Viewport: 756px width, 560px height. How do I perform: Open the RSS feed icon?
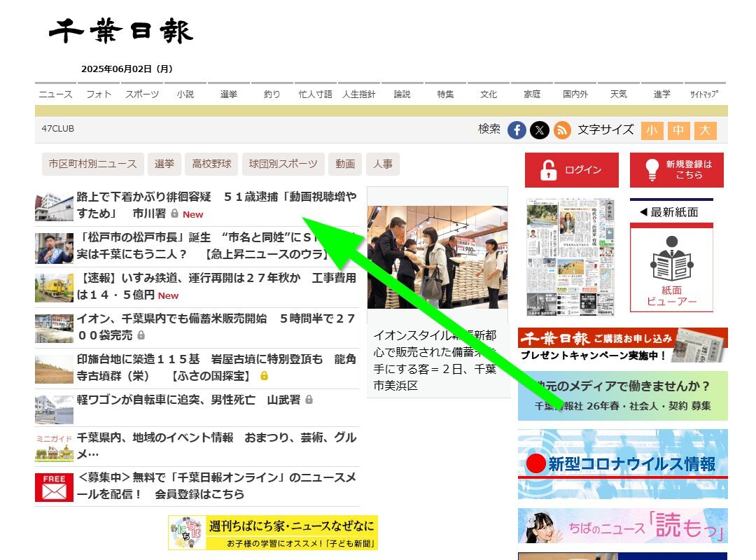[x=562, y=130]
